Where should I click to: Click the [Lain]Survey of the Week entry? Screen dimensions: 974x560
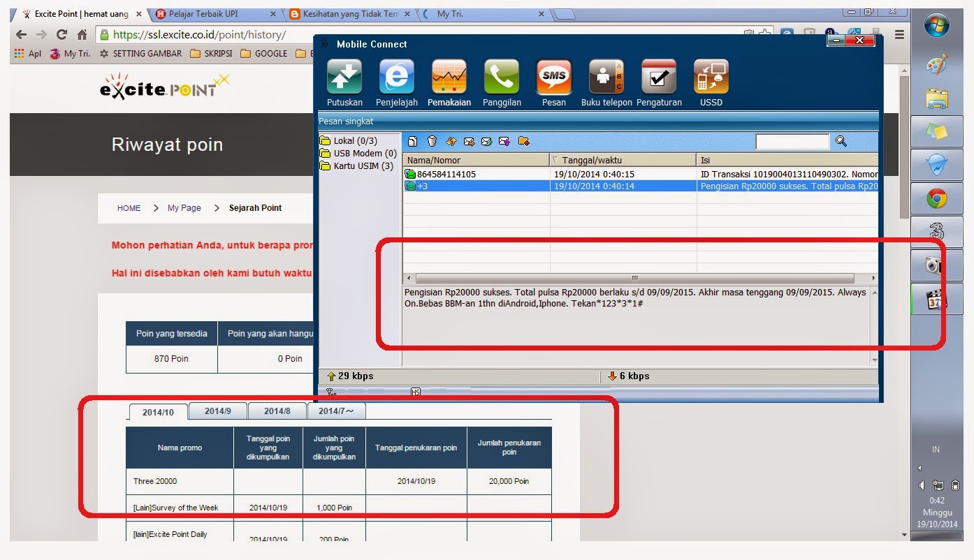click(x=176, y=508)
